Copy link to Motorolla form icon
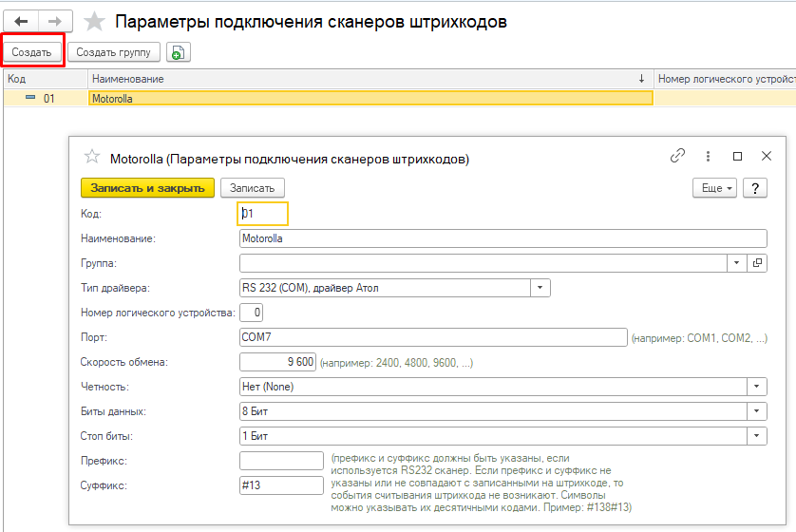The image size is (796, 532). click(677, 156)
